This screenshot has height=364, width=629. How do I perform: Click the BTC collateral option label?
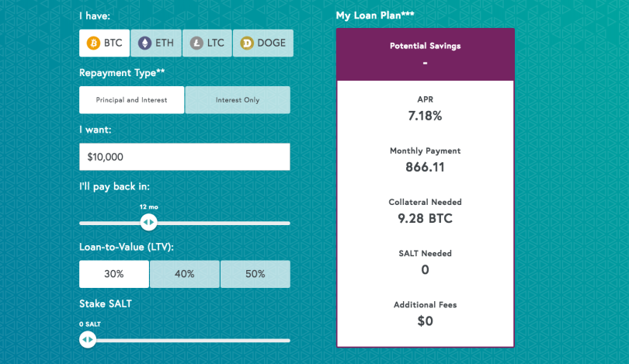coord(113,43)
